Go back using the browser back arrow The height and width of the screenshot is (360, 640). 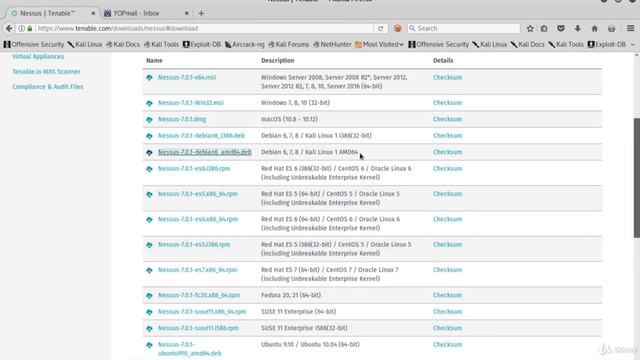coord(9,28)
